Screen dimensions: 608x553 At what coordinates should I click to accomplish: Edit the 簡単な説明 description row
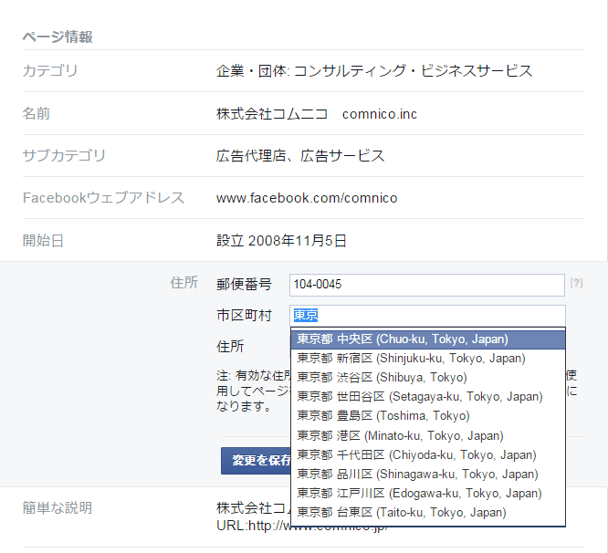pos(303,517)
